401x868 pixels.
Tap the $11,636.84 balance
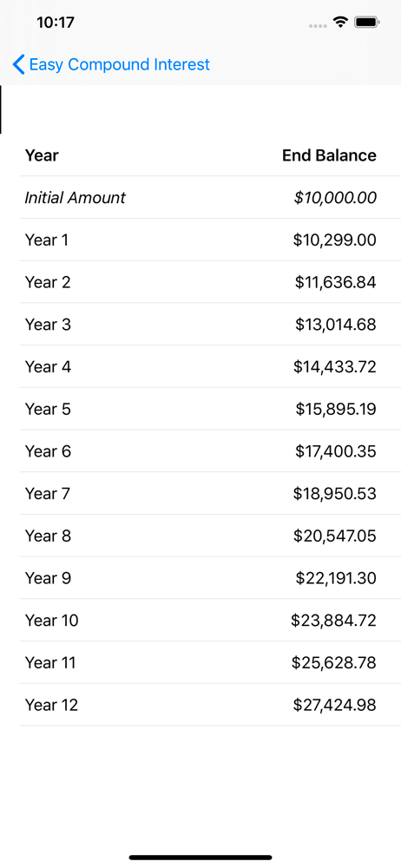[x=335, y=282]
